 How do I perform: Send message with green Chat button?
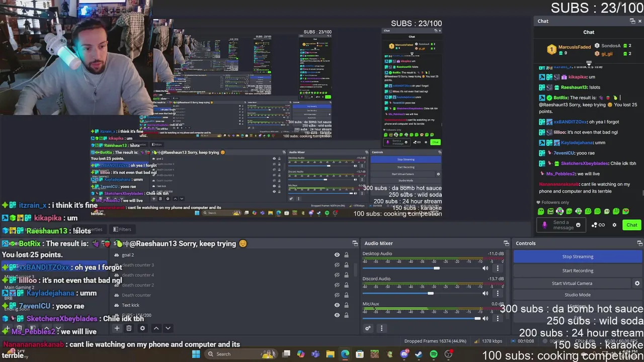[631, 225]
